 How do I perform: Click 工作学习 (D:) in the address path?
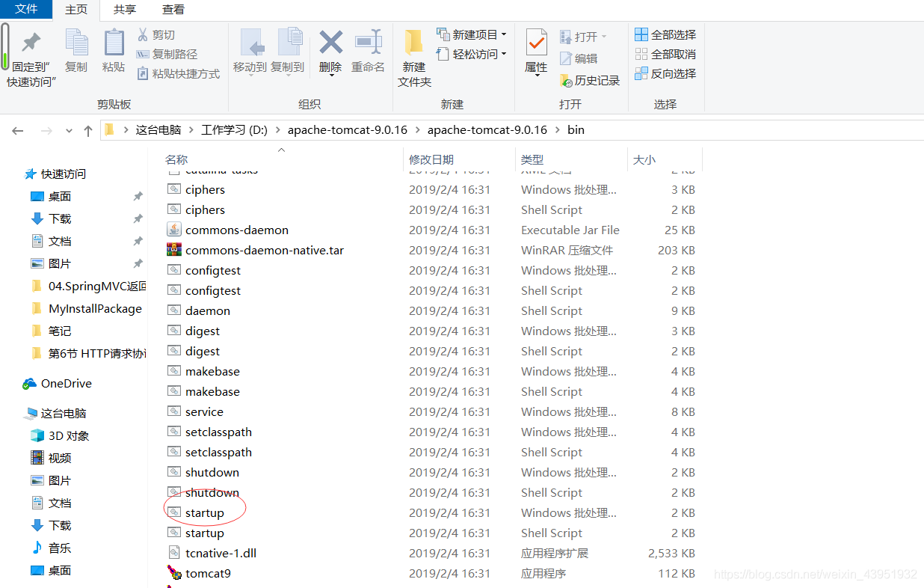point(234,130)
